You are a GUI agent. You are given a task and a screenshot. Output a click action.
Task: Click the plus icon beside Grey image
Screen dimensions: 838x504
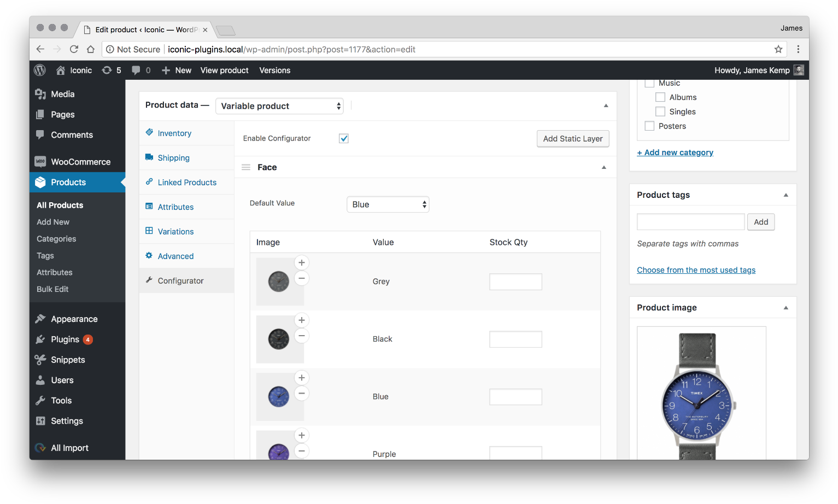pyautogui.click(x=301, y=262)
